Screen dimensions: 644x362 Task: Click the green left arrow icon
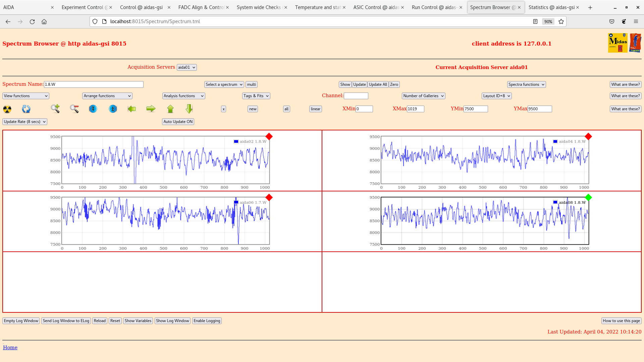click(132, 109)
